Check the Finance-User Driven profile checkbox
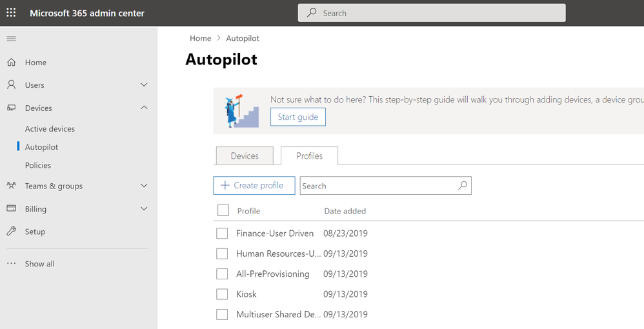This screenshot has width=644, height=329. pos(222,234)
